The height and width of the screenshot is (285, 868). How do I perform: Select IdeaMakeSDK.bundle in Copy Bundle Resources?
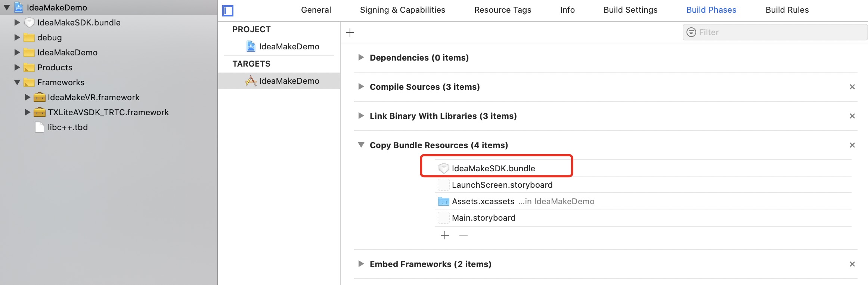point(493,168)
